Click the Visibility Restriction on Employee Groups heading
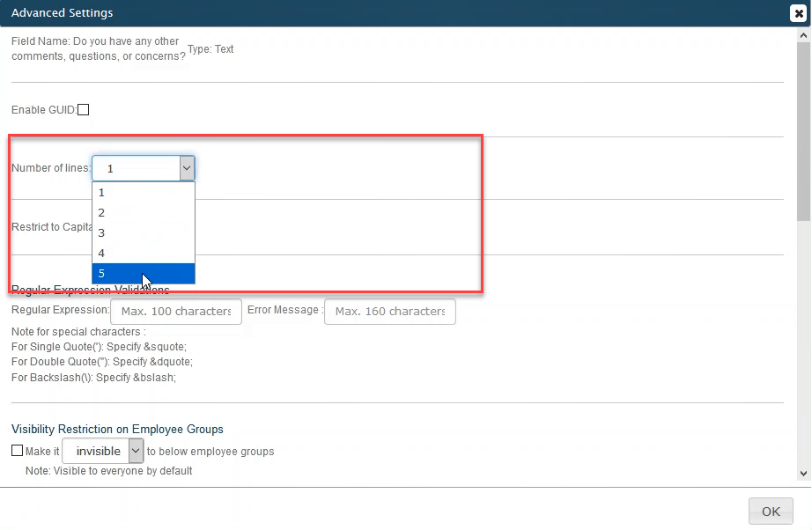Screen dimensions: 812x530 coord(117,430)
